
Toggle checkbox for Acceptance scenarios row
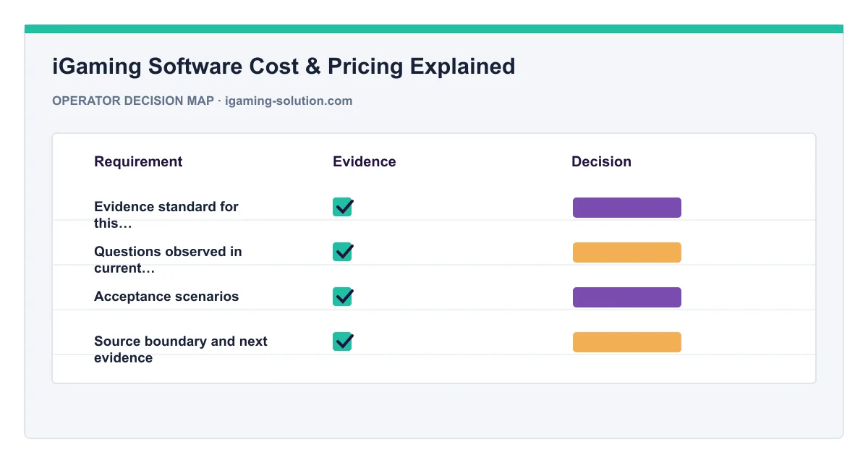(343, 297)
